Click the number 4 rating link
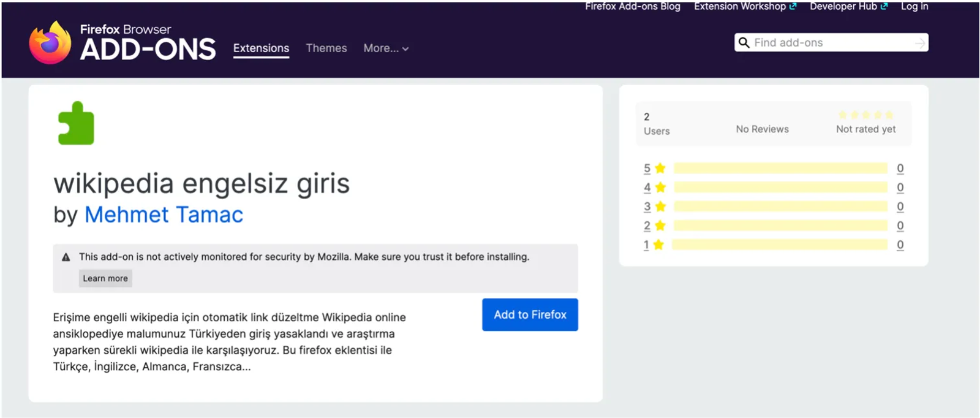 [x=647, y=187]
